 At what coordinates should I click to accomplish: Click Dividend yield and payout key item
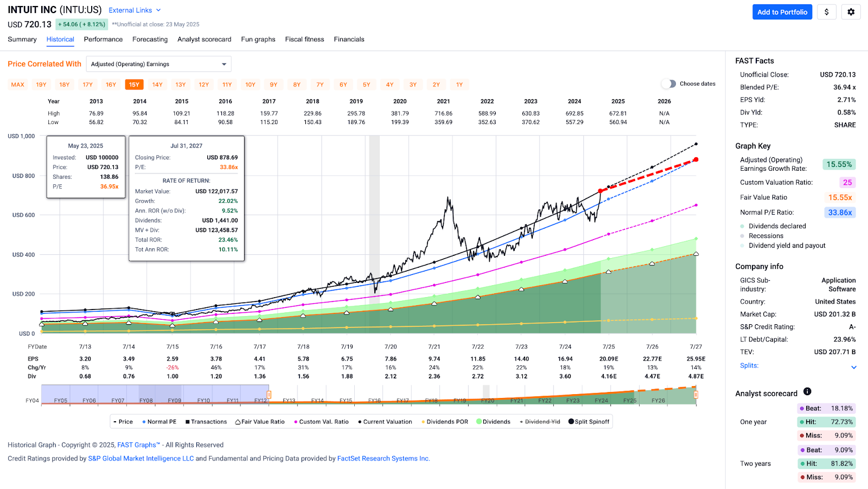pyautogui.click(x=783, y=246)
